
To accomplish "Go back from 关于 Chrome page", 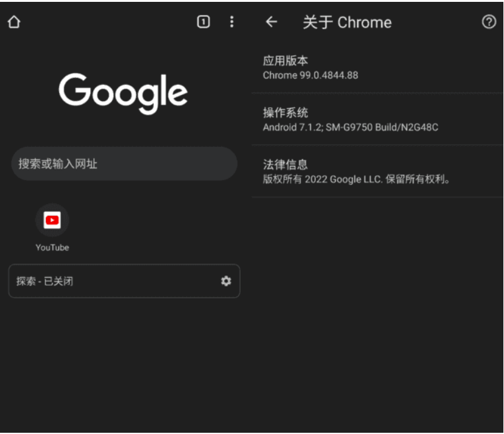I will [271, 22].
